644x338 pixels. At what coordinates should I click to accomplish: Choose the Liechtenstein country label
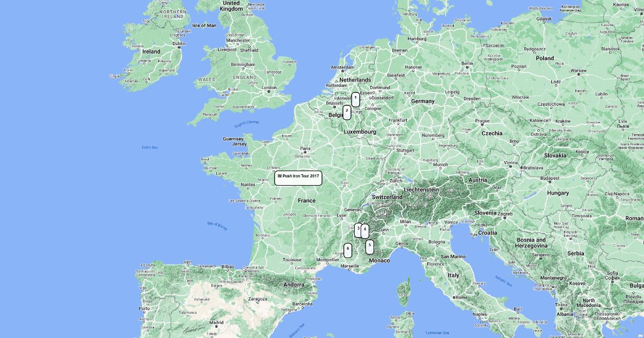[x=422, y=190]
